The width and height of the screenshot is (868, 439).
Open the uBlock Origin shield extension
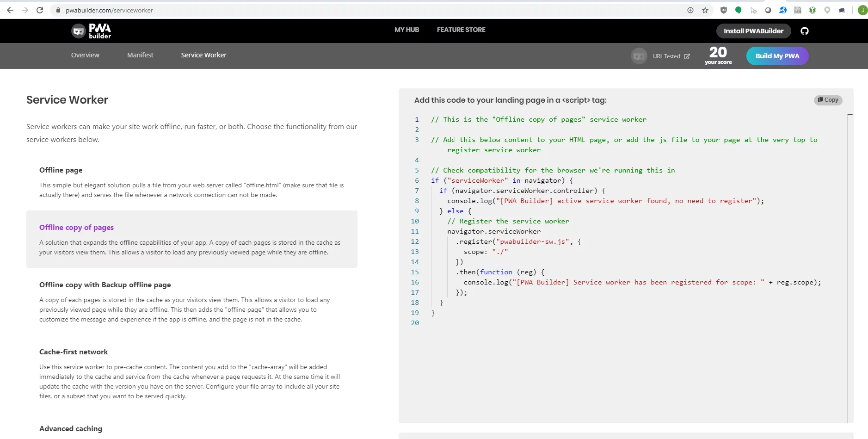click(x=724, y=10)
